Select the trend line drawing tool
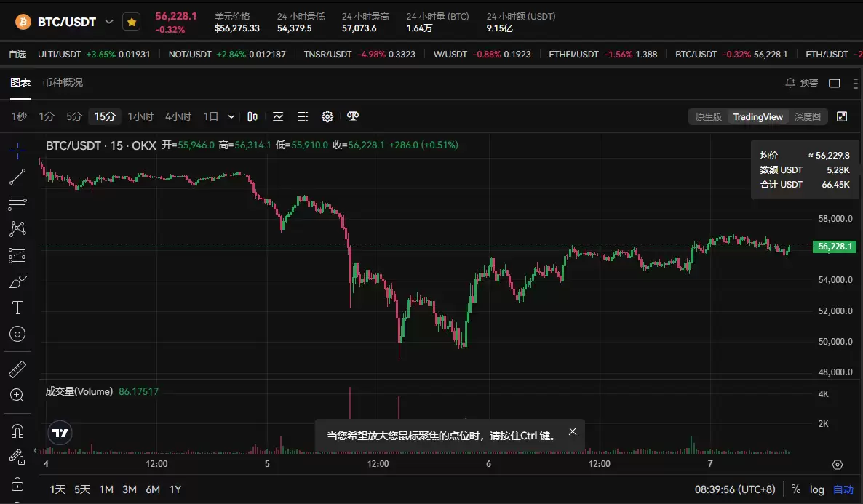 coord(17,176)
